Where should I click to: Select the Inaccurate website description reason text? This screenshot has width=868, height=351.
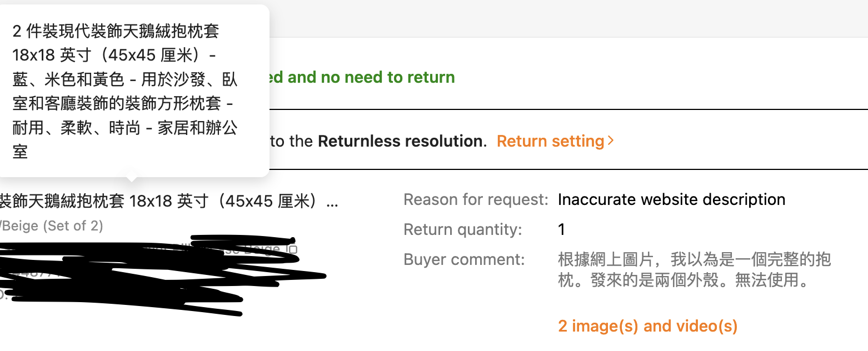tap(671, 199)
